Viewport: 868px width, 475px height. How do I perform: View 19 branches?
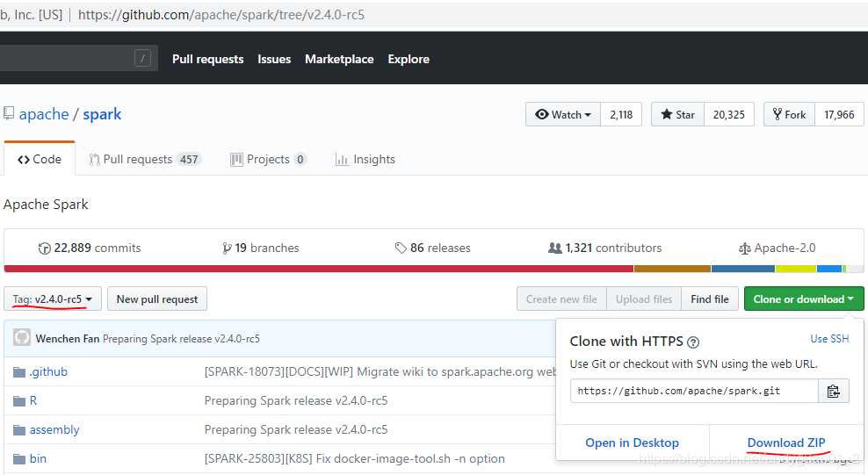tap(260, 248)
